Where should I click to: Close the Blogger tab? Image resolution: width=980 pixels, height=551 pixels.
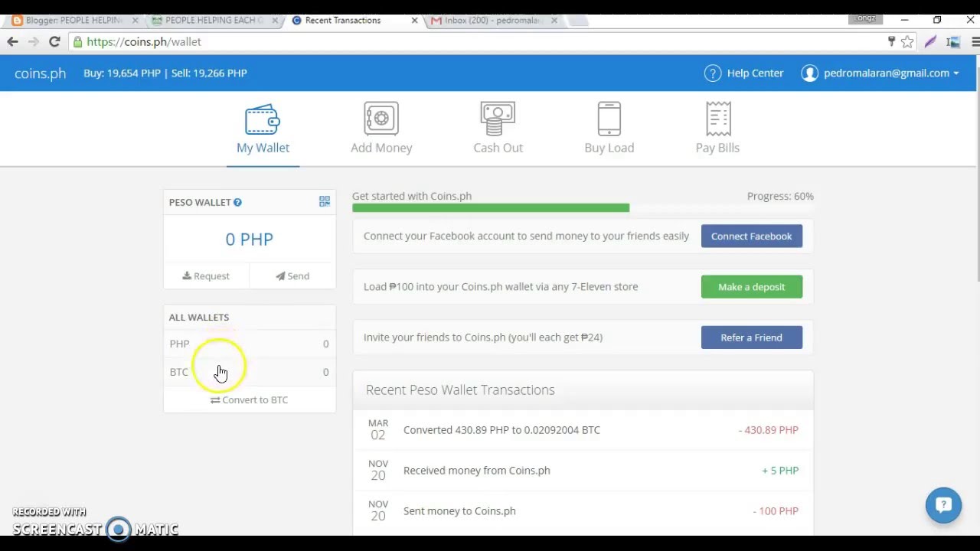(x=136, y=21)
